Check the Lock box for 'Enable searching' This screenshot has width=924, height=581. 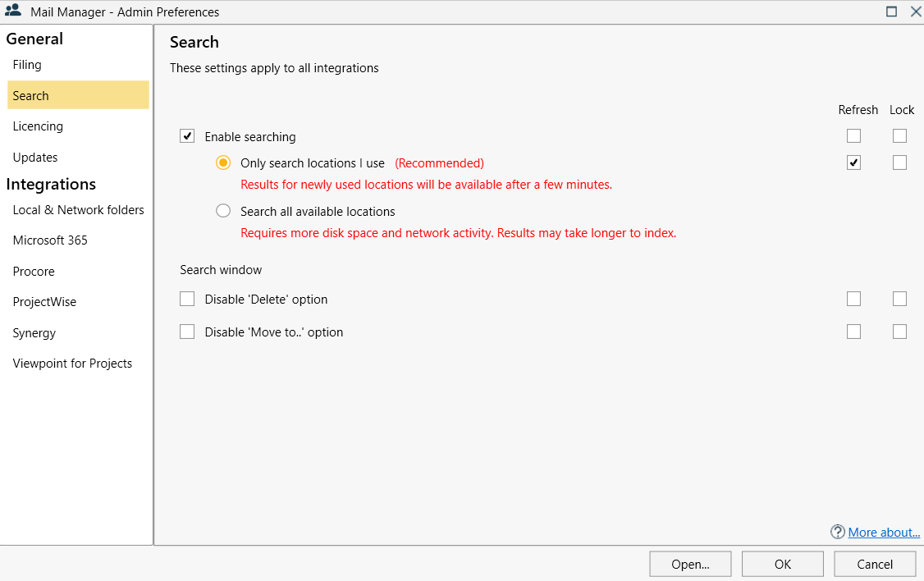pos(899,135)
